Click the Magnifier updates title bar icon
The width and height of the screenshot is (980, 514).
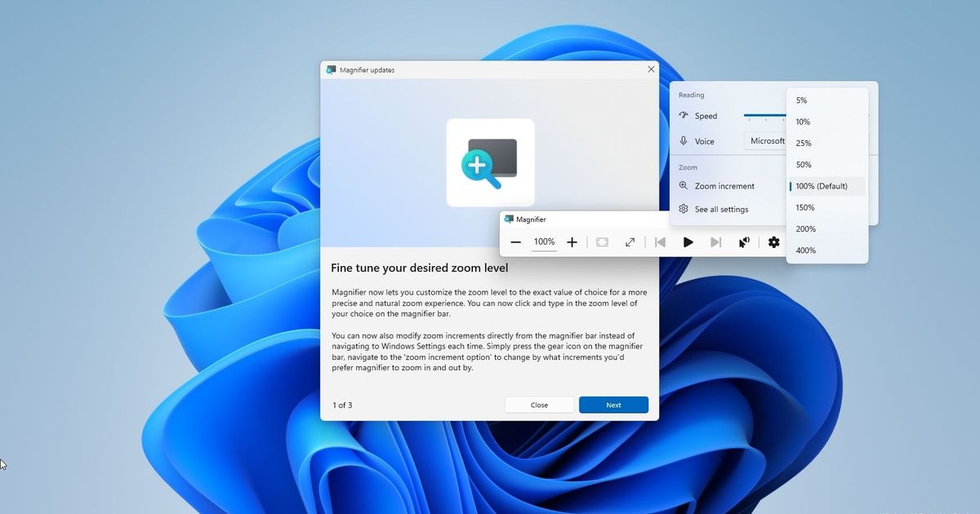[331, 70]
